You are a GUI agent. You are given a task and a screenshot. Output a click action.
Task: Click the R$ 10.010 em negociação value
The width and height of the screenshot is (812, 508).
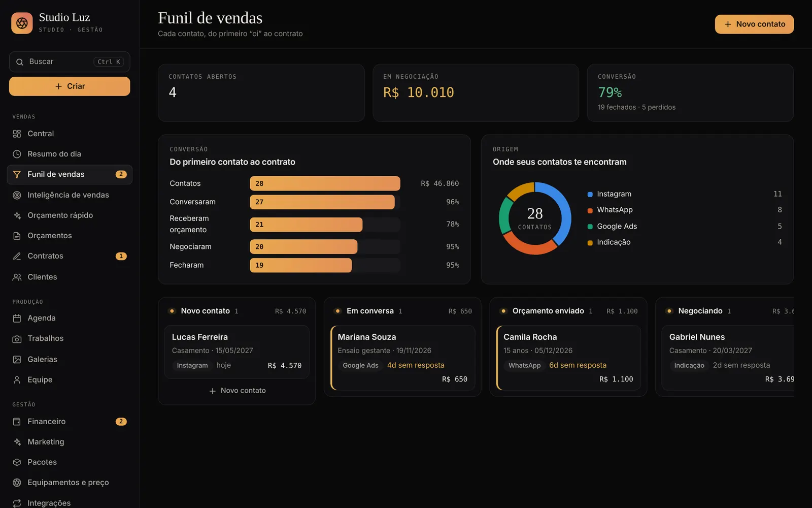[x=419, y=92]
